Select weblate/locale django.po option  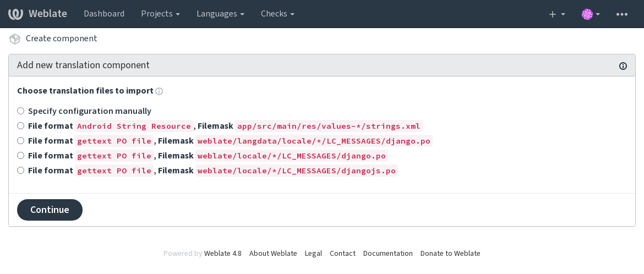(20, 155)
